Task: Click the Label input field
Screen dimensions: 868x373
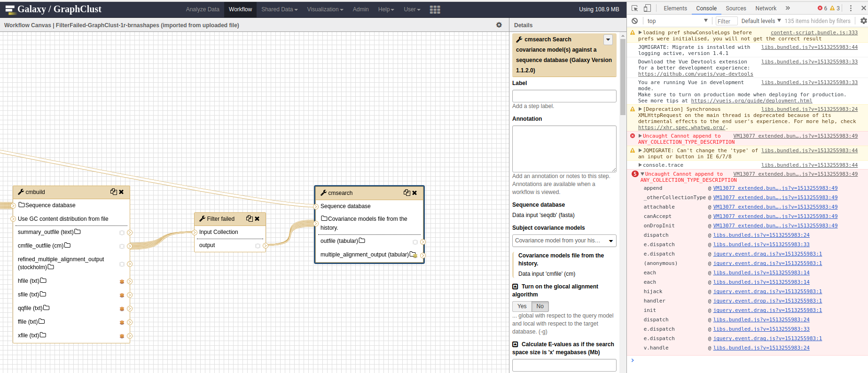Action: (x=564, y=96)
